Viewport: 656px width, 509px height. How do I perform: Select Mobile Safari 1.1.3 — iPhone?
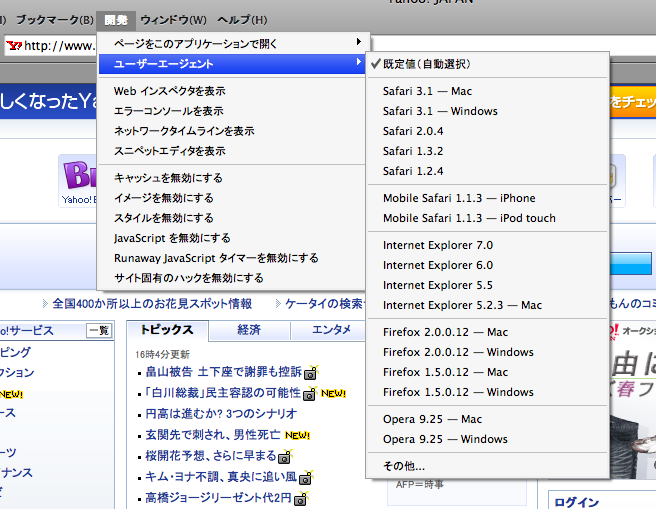[487, 198]
